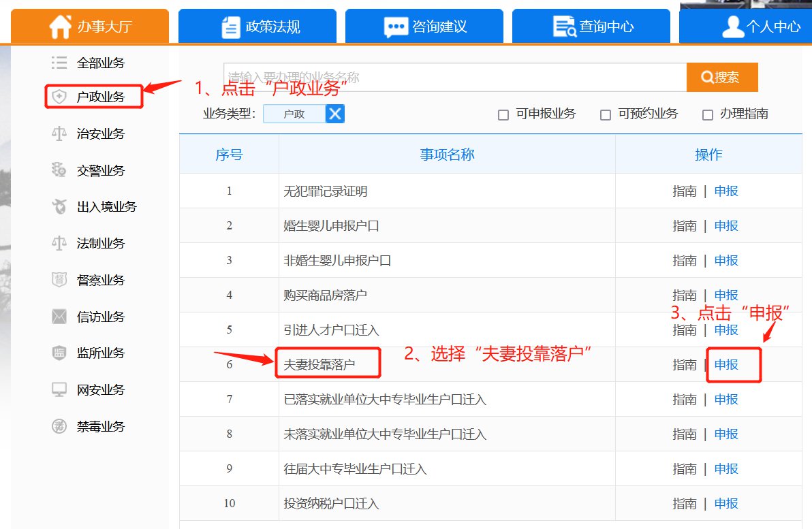Click the 交警业务 sidebar icon
The width and height of the screenshot is (812, 529).
coord(59,170)
